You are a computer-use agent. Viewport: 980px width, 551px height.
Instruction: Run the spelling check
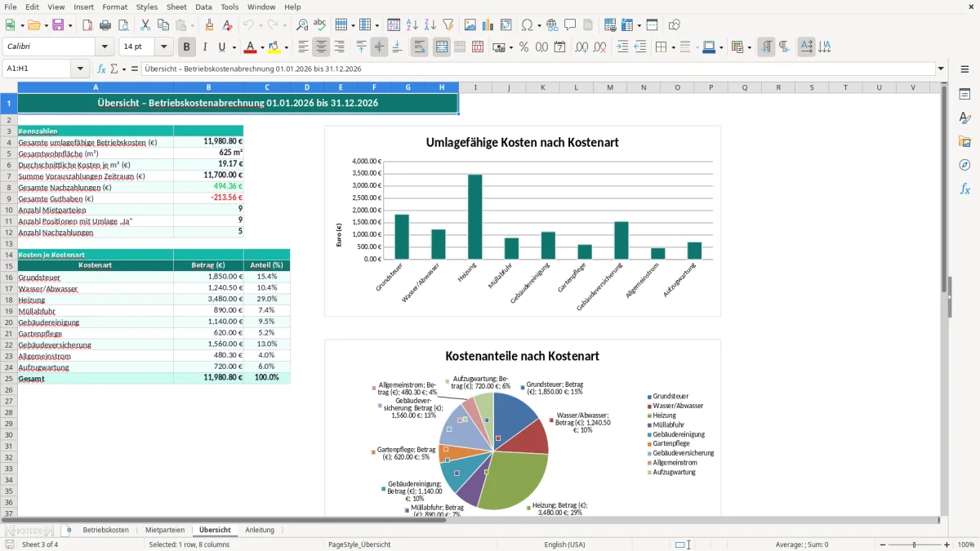click(319, 25)
